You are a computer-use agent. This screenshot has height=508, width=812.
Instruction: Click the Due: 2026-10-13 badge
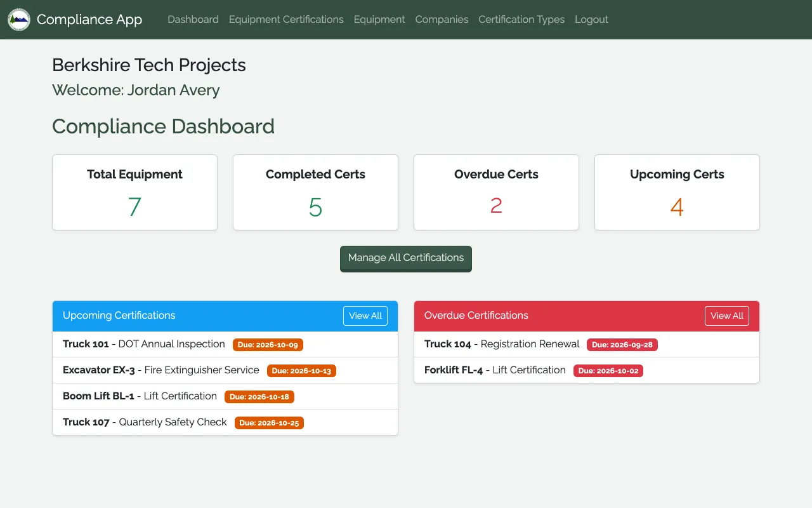301,371
